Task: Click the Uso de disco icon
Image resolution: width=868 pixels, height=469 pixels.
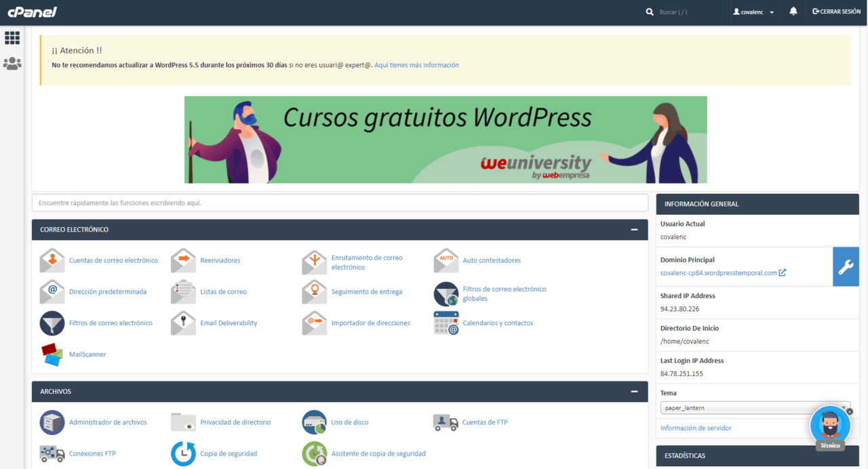Action: [x=315, y=422]
